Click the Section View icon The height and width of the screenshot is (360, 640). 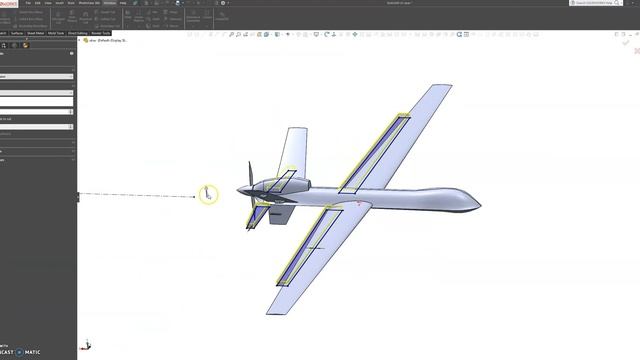(259, 35)
